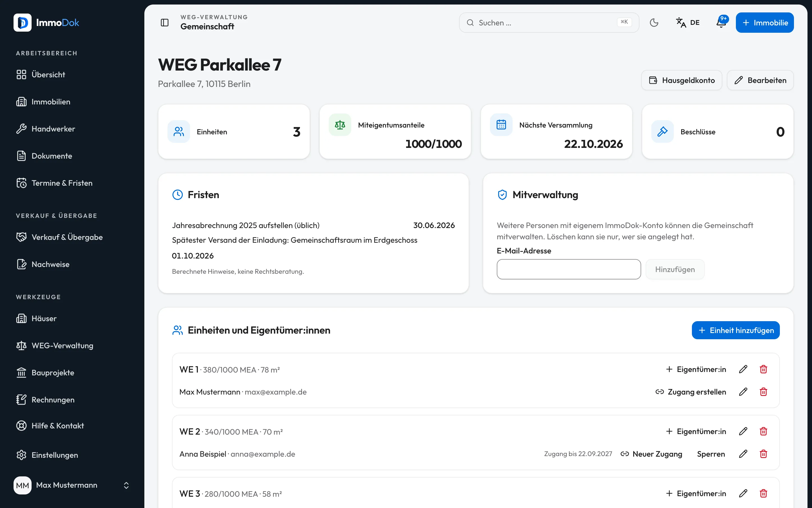Open notifications bell with 9+ badge
The height and width of the screenshot is (508, 812).
[x=721, y=23]
